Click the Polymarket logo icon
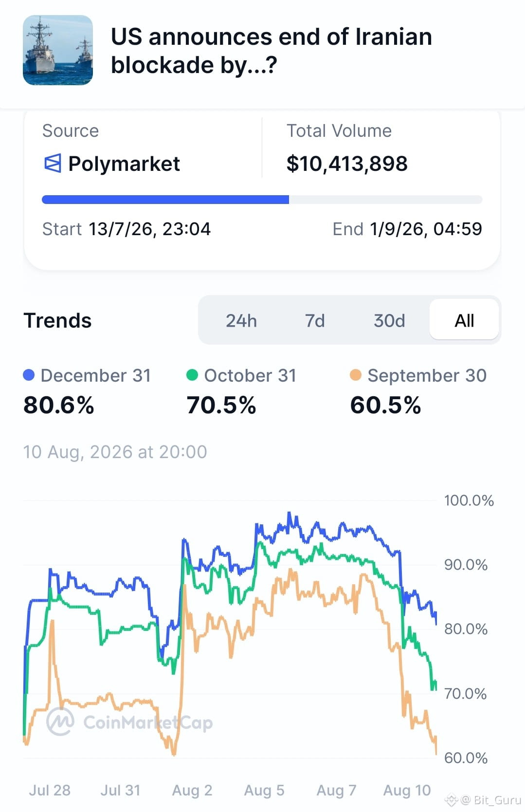Screen dimensions: 525x812 pyautogui.click(x=53, y=164)
